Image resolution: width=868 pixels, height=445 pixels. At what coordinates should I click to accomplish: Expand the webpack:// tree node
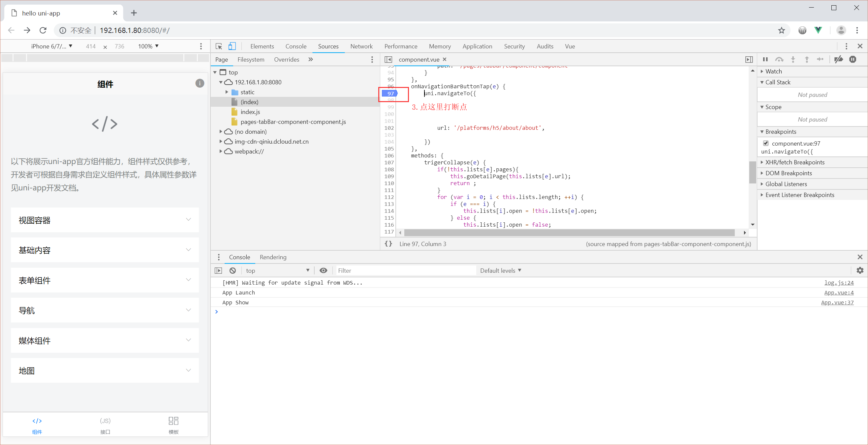pyautogui.click(x=221, y=151)
